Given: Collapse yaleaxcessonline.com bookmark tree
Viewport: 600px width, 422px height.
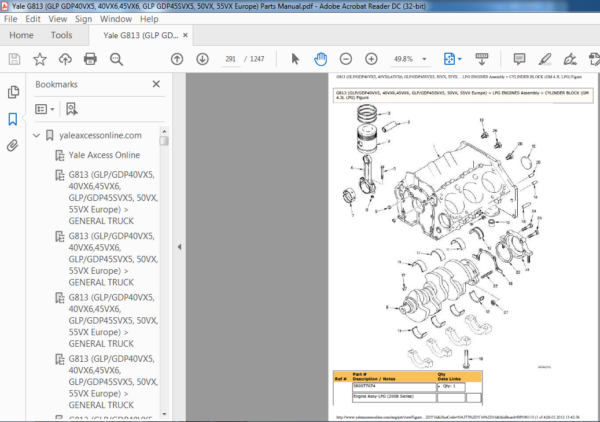Looking at the screenshot, I should pyautogui.click(x=36, y=135).
